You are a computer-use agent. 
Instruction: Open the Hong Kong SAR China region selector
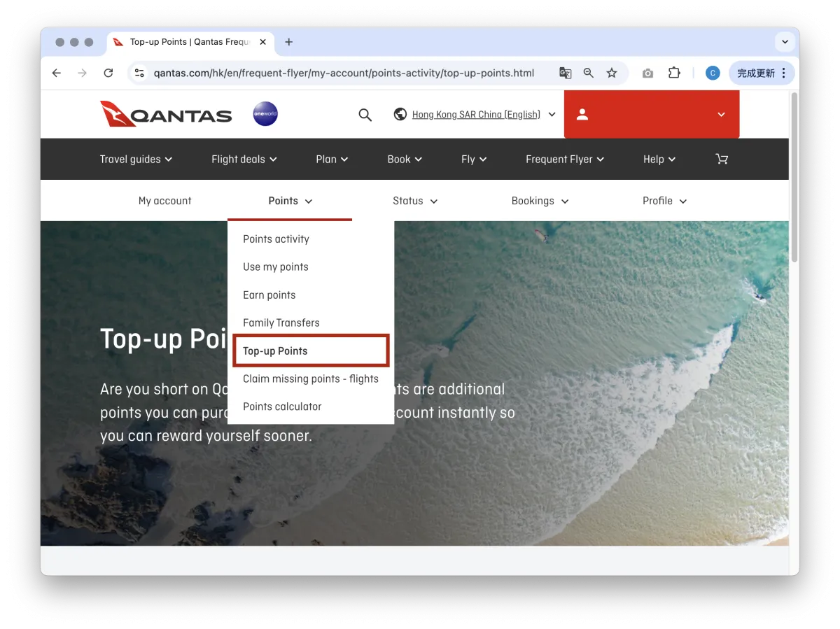click(475, 114)
